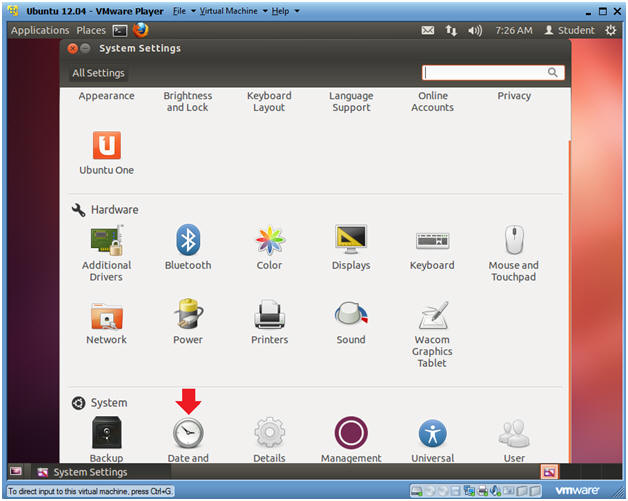The image size is (628, 501).
Task: Click the VMware removable devices icons
Action: click(476, 490)
